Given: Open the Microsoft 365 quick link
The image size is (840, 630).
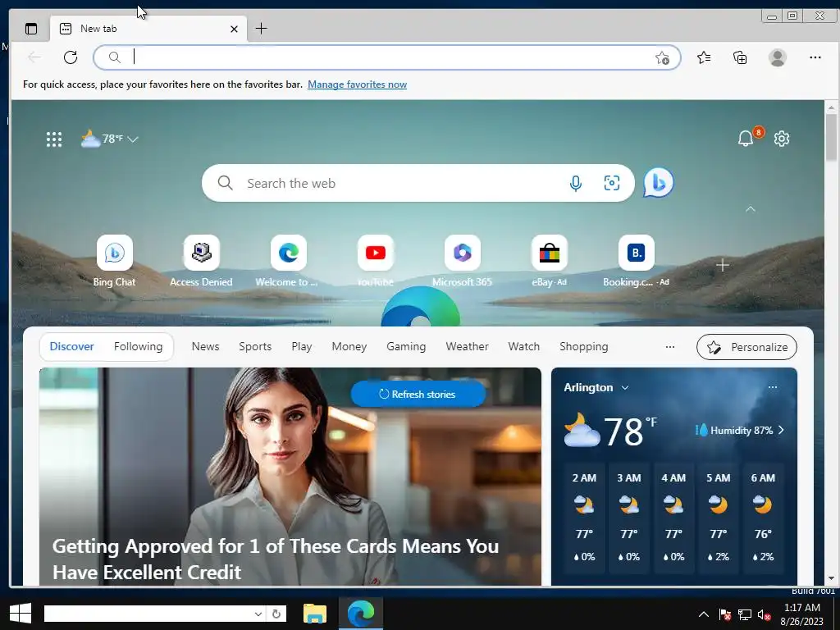Looking at the screenshot, I should 463,262.
